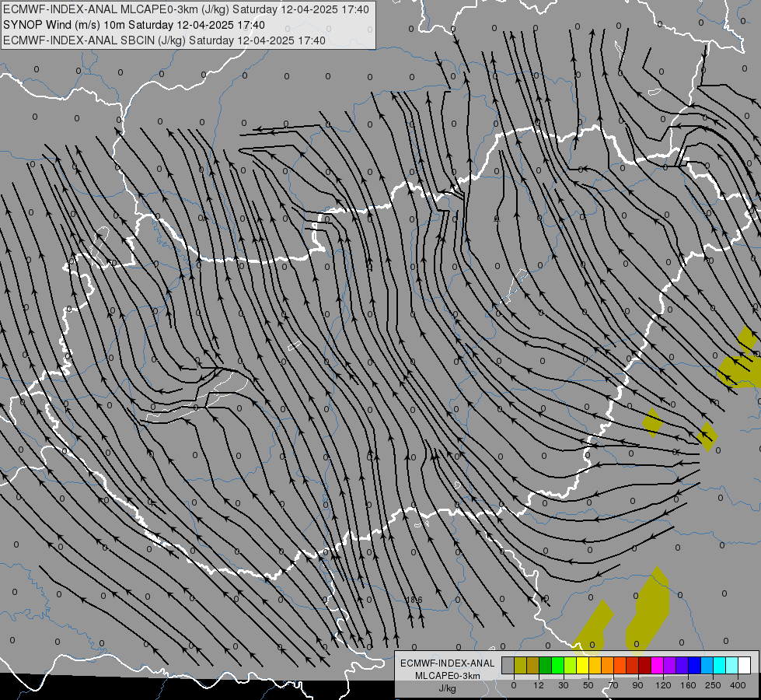
Task: Click the 50 tick label on the color scale
Action: click(588, 685)
